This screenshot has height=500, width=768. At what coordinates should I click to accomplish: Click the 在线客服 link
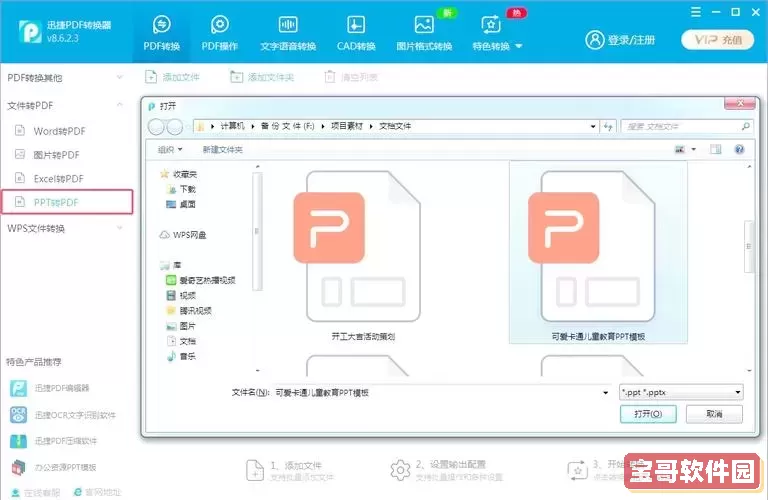tap(36, 492)
